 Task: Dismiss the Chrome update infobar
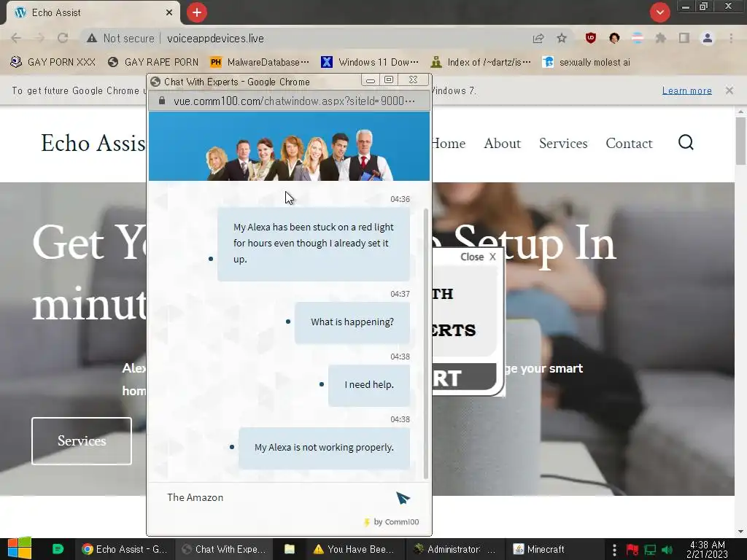tap(729, 90)
